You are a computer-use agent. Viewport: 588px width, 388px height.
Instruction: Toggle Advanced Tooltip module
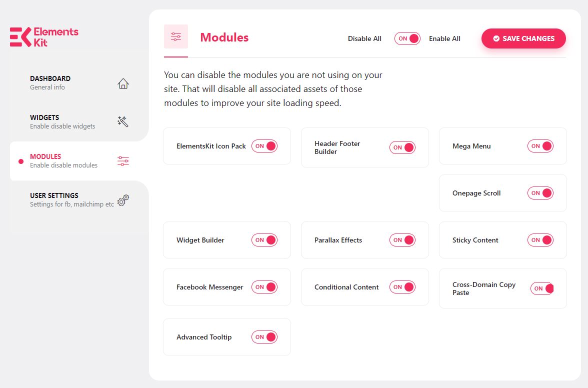pos(264,337)
